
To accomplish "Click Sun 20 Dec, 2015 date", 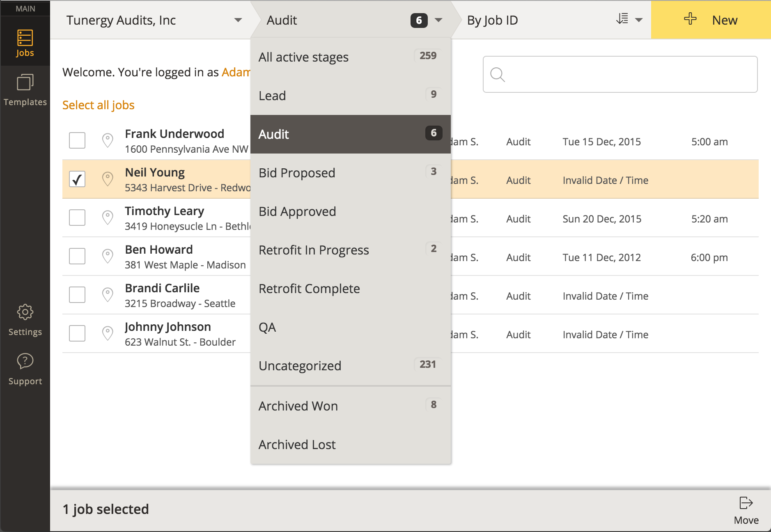I will [x=602, y=219].
